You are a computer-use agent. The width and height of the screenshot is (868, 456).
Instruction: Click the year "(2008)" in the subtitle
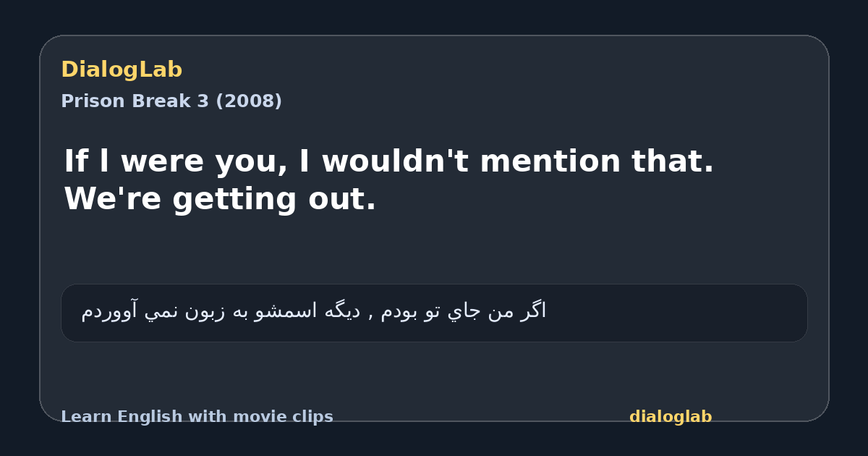[249, 101]
